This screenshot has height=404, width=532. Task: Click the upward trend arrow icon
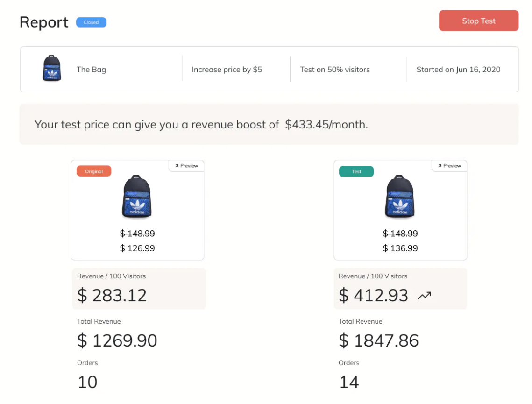pos(424,296)
